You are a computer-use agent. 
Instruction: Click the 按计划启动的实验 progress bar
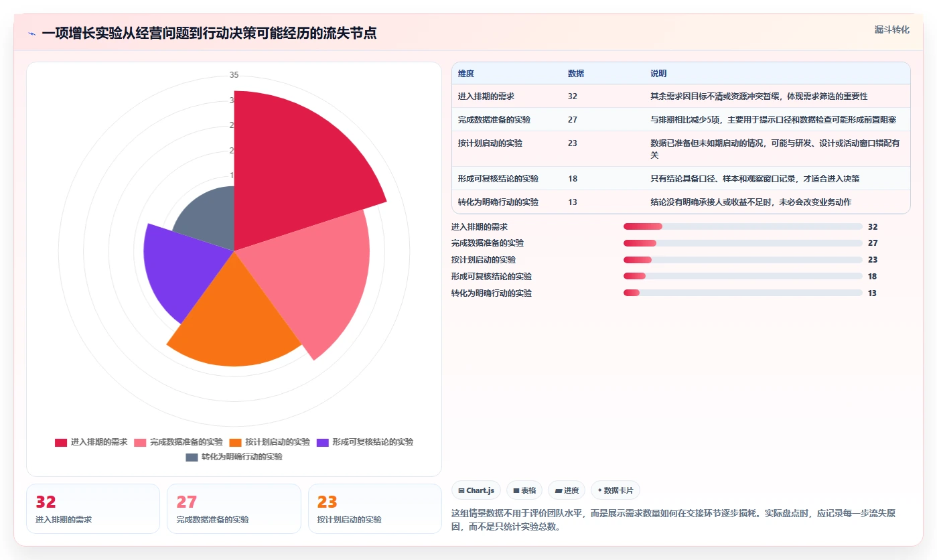coord(743,260)
